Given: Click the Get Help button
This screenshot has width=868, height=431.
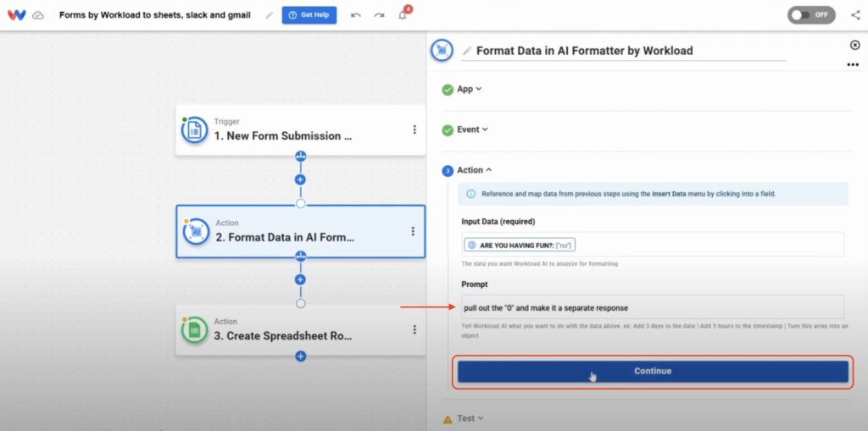Looking at the screenshot, I should click(x=309, y=15).
